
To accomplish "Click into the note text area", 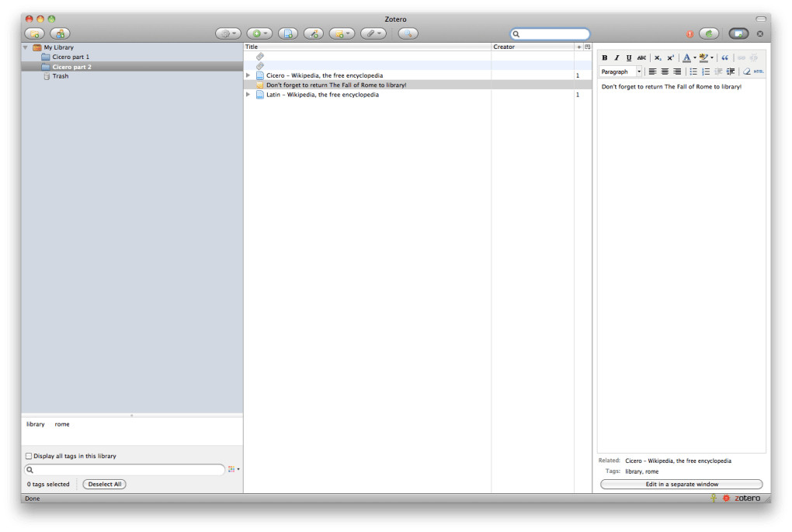I will [x=682, y=266].
